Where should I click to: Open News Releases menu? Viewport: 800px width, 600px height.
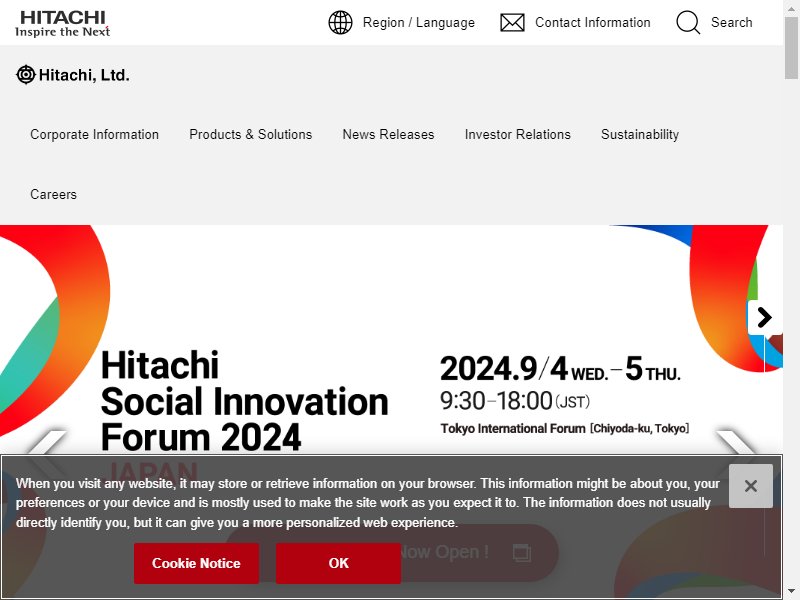coord(388,134)
